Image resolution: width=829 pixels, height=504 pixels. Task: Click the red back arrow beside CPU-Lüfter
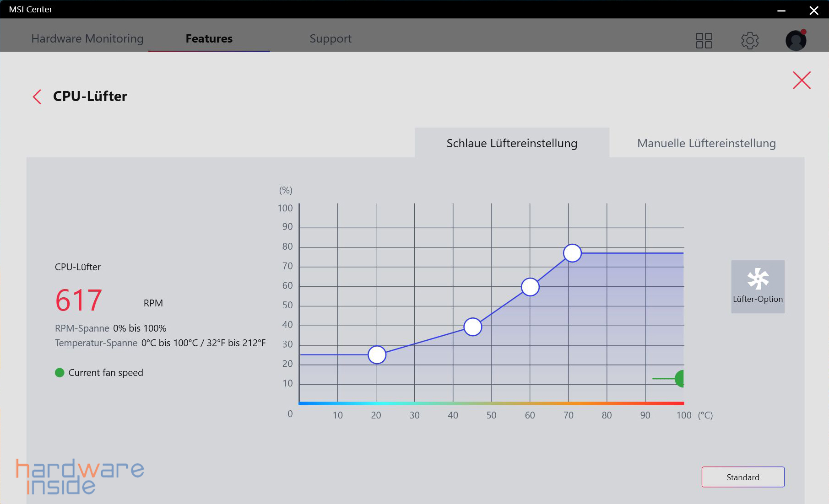(37, 97)
